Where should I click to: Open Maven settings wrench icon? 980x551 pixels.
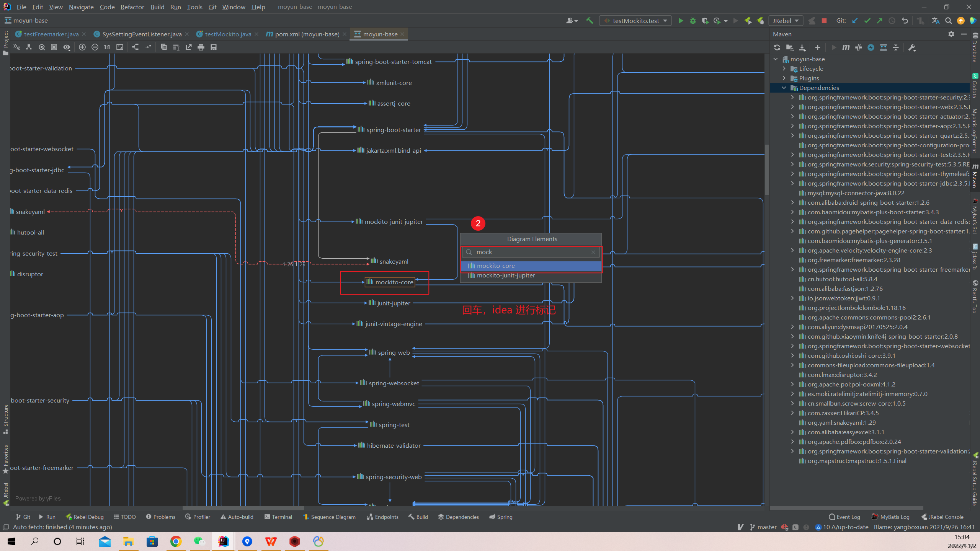tap(911, 47)
